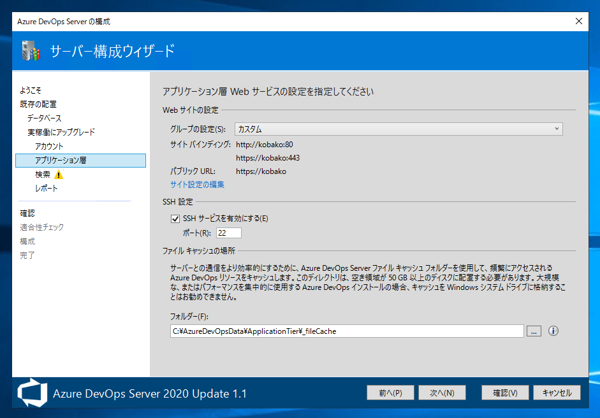
Task: Select アカウント step in sidebar
Action: click(49, 146)
